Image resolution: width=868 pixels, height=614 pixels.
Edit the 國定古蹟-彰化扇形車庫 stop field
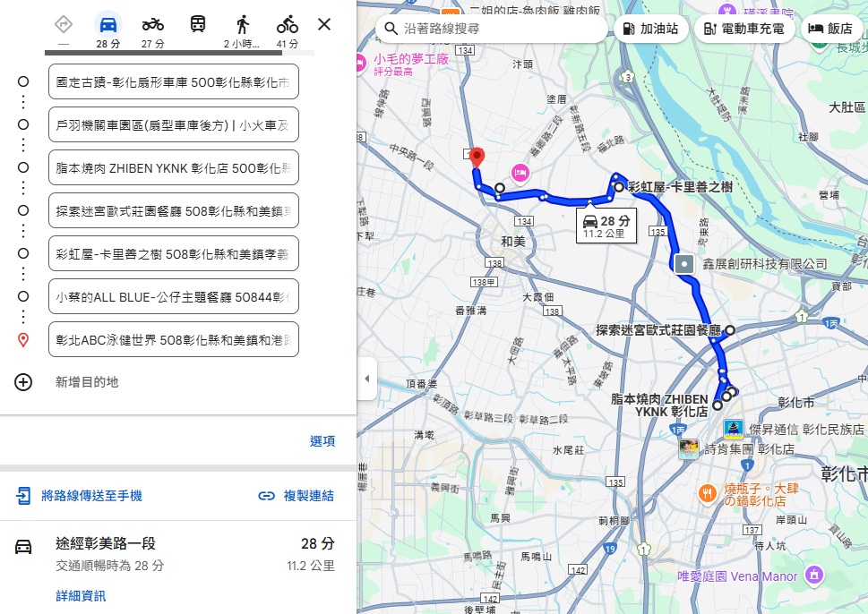click(173, 81)
